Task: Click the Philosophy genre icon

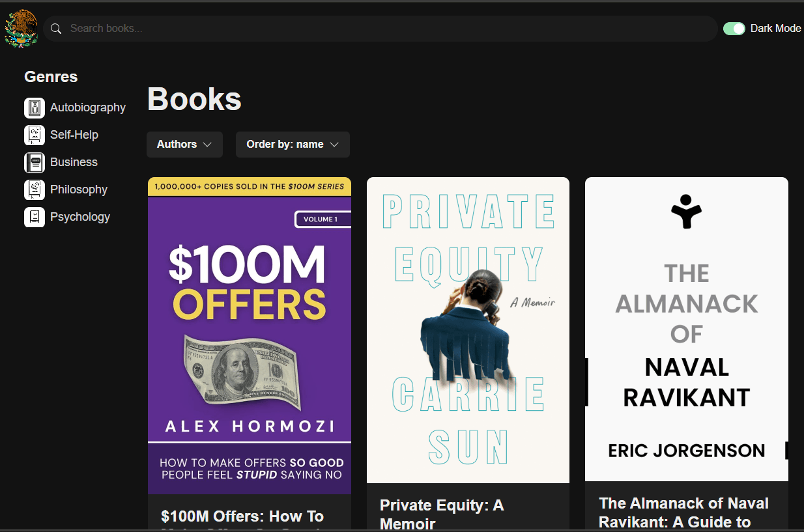Action: 35,190
